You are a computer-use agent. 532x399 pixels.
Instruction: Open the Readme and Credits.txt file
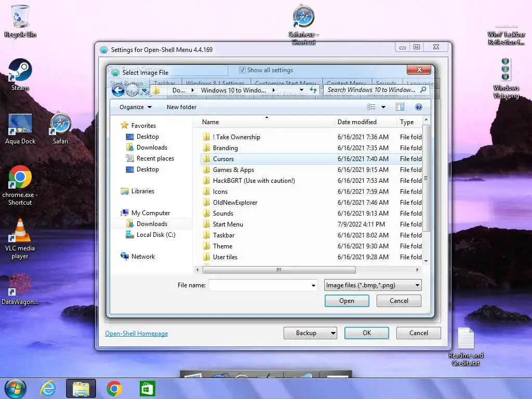pyautogui.click(x=465, y=346)
